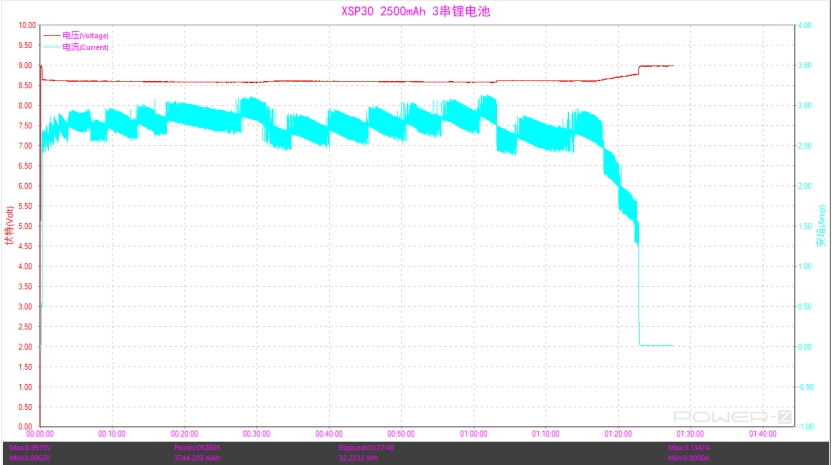The width and height of the screenshot is (832, 465).
Task: Select the 电流(Current) legend entry
Action: 85,47
